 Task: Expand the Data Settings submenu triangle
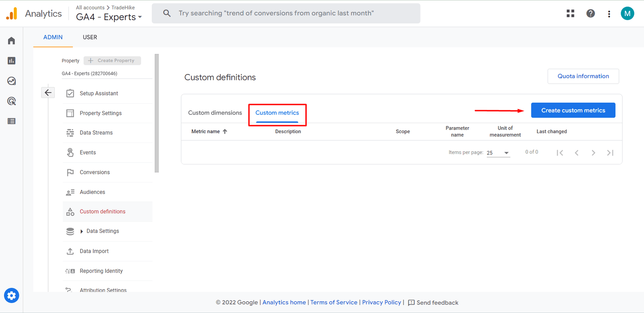click(x=82, y=231)
